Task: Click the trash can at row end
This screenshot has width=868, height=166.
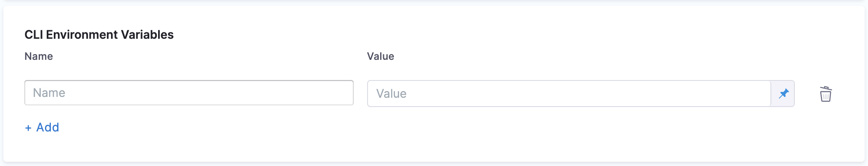Action: coord(826,94)
